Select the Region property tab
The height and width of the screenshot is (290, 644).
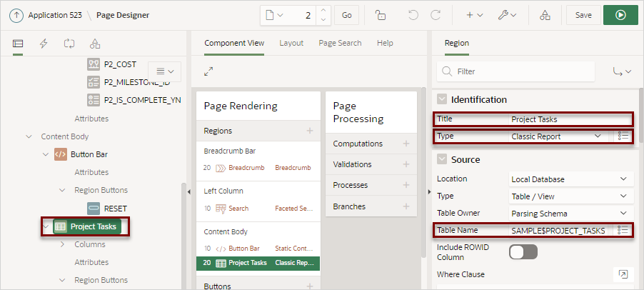tap(457, 43)
